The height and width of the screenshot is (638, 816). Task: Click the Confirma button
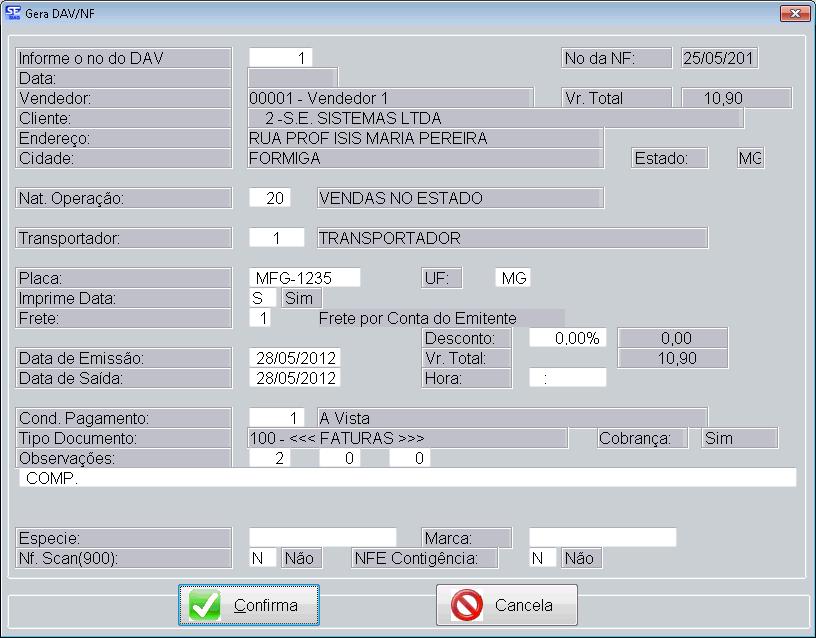249,605
